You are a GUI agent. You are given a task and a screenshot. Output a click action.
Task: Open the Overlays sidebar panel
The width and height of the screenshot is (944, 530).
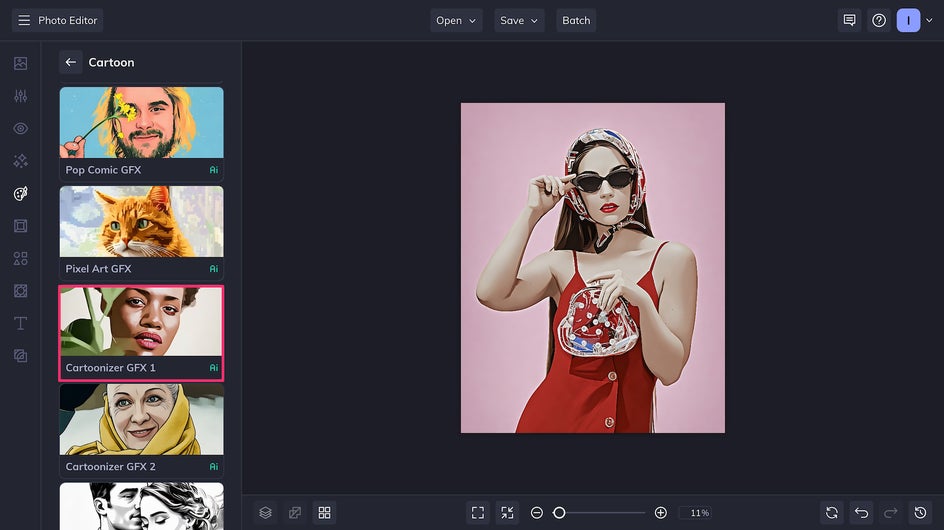pos(20,291)
